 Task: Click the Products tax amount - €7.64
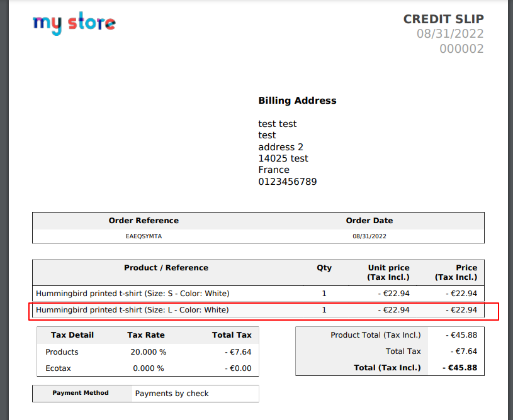coord(238,352)
